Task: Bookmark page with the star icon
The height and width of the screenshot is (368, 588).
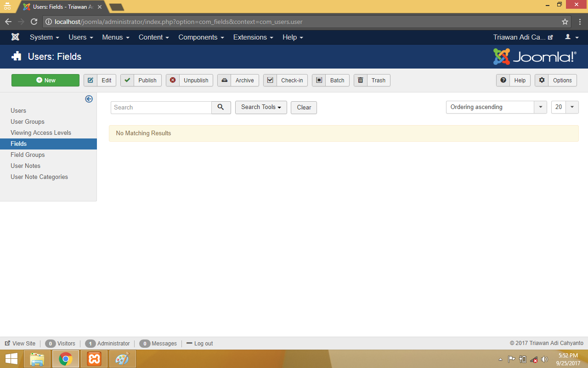Action: 565,22
